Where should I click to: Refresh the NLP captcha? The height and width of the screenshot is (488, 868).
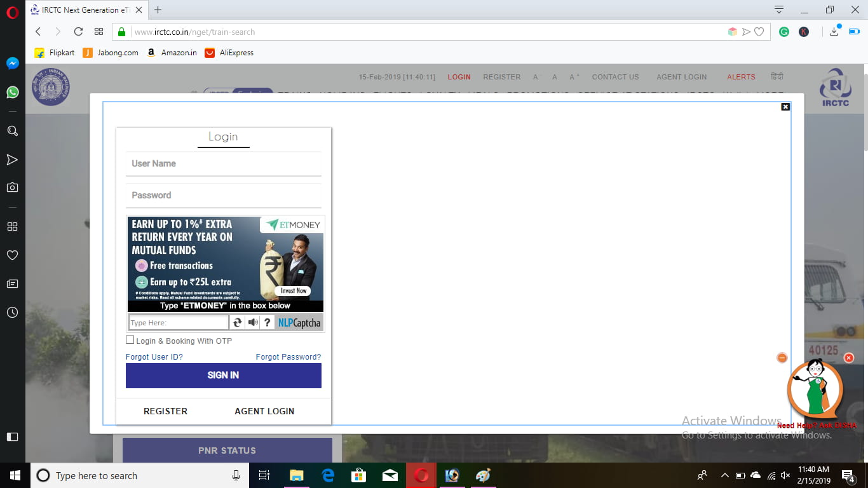[237, 322]
